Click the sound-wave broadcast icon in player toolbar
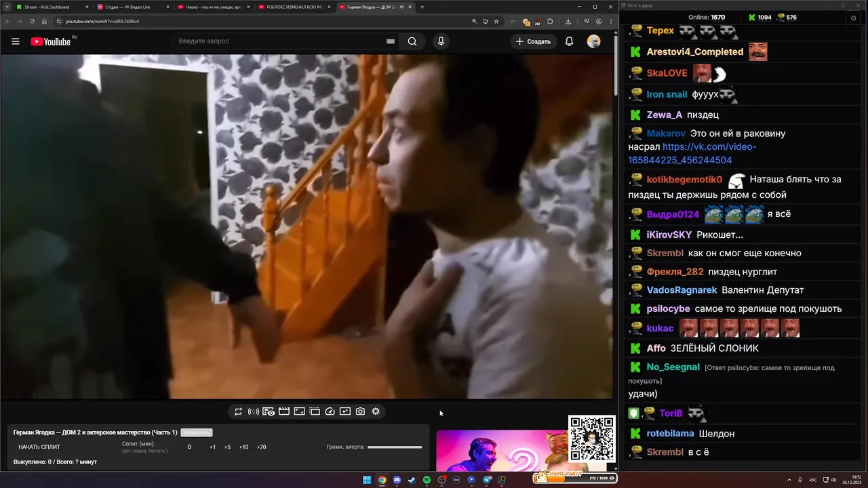The width and height of the screenshot is (868, 488). [x=254, y=411]
